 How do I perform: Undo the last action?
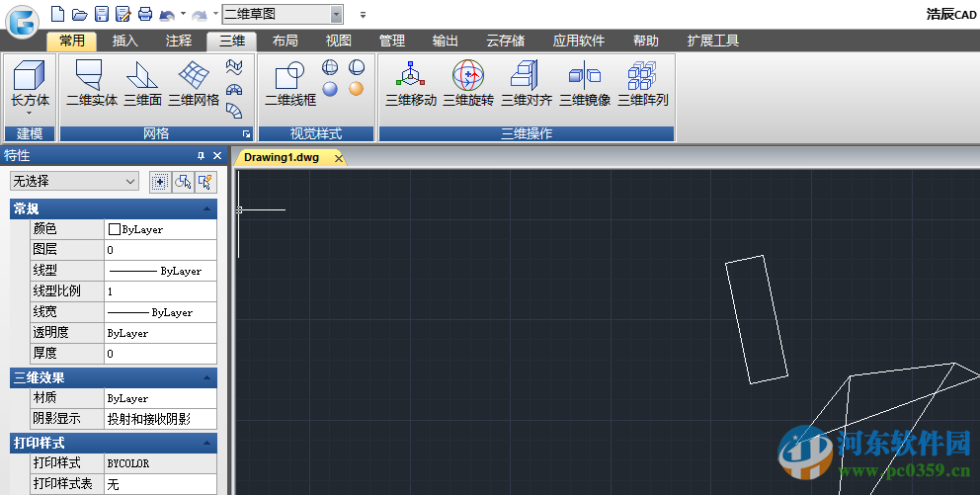click(167, 15)
